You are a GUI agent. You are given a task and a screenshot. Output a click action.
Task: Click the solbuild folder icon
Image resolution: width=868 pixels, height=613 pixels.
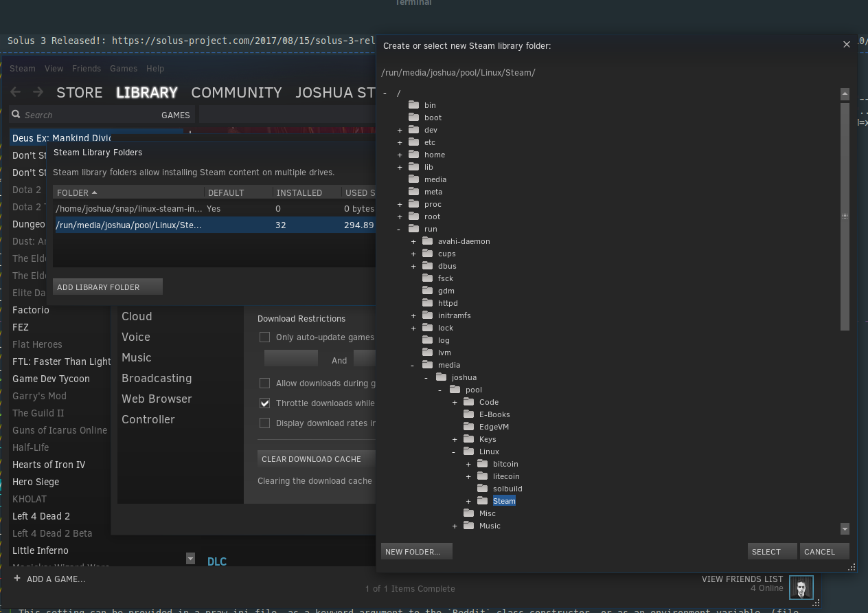482,489
